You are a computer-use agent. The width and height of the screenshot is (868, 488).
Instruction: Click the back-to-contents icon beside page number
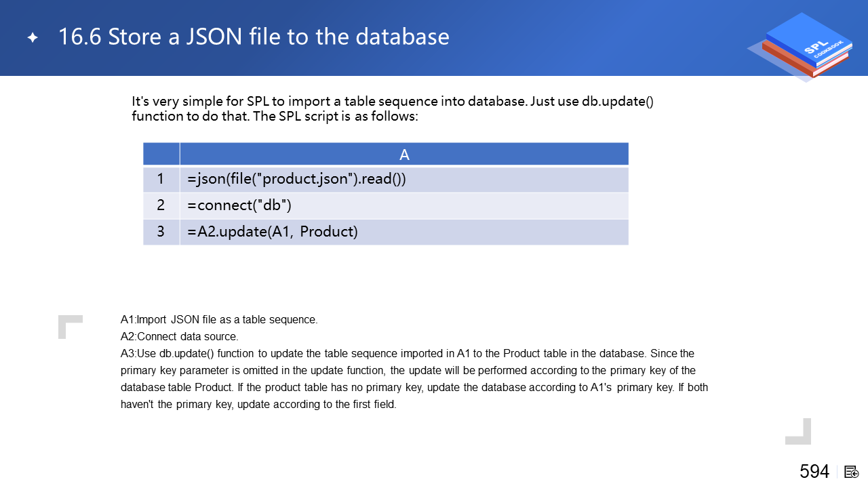pos(852,472)
